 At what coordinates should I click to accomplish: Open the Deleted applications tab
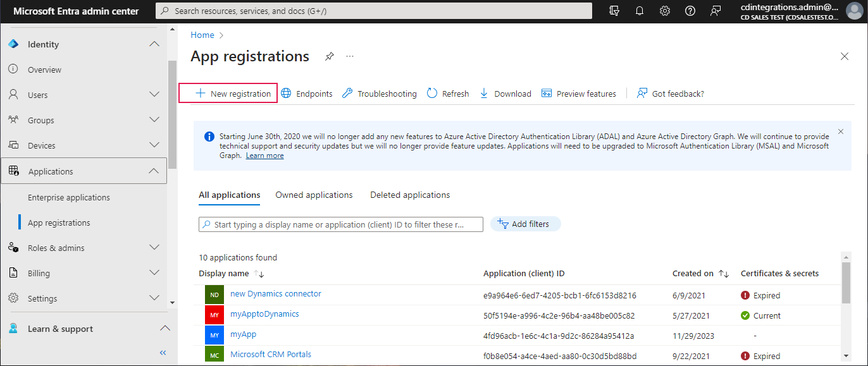[410, 195]
